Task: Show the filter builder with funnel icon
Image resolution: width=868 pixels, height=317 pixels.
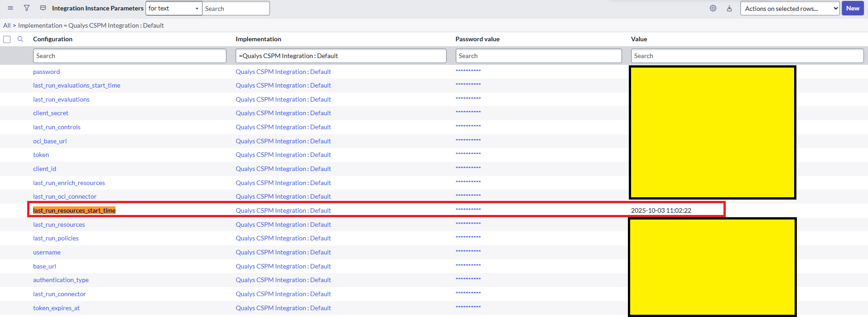Action: 27,8
